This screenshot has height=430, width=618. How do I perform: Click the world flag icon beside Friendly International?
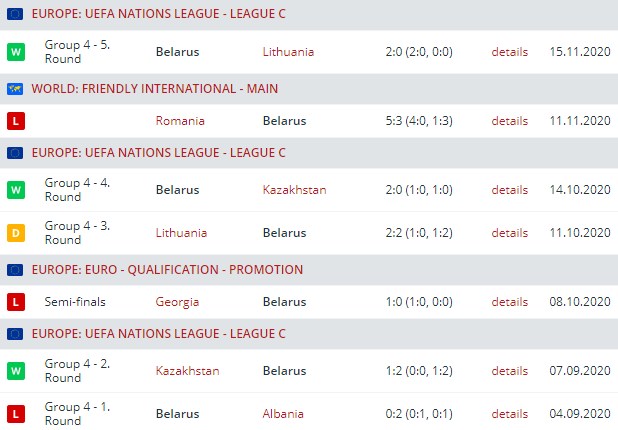point(15,89)
